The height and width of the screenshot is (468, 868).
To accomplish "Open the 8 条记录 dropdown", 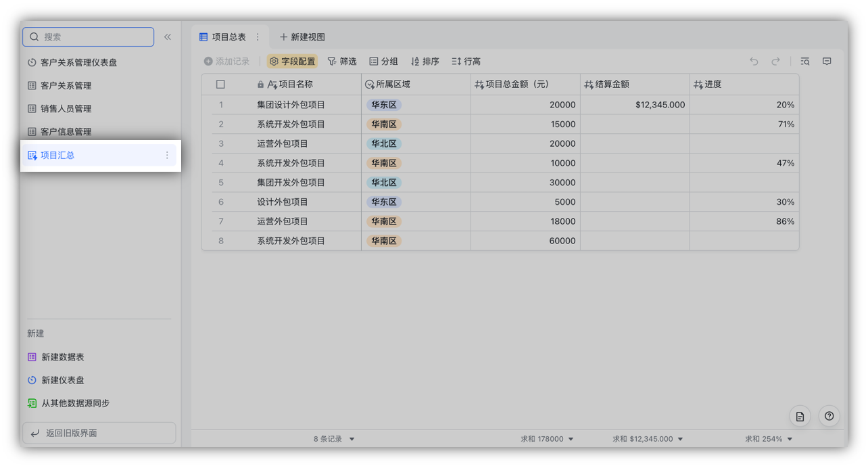I will coord(335,438).
